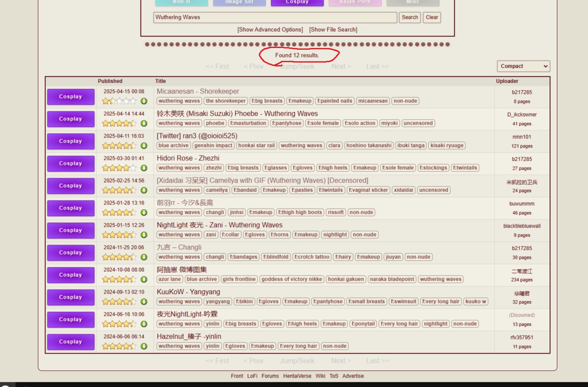Click the 'Last >>' link above the results table
Viewport: 588px width, 387px height.
click(x=378, y=66)
